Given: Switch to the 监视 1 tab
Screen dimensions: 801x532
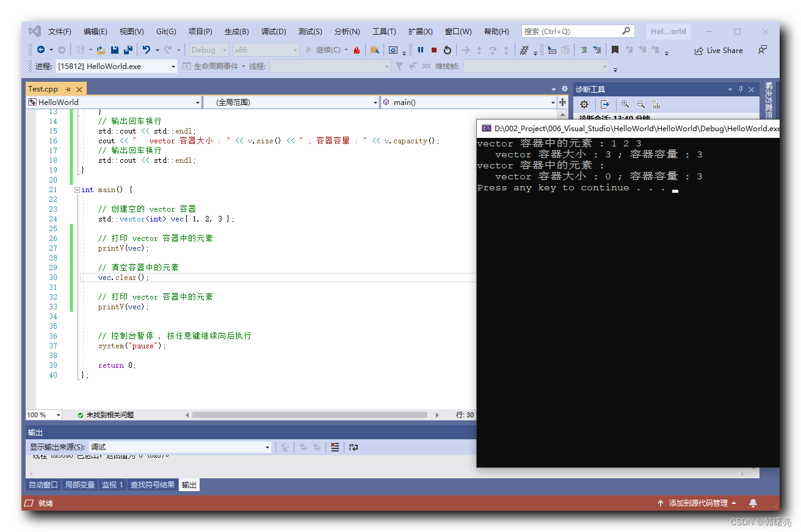Looking at the screenshot, I should coord(112,485).
